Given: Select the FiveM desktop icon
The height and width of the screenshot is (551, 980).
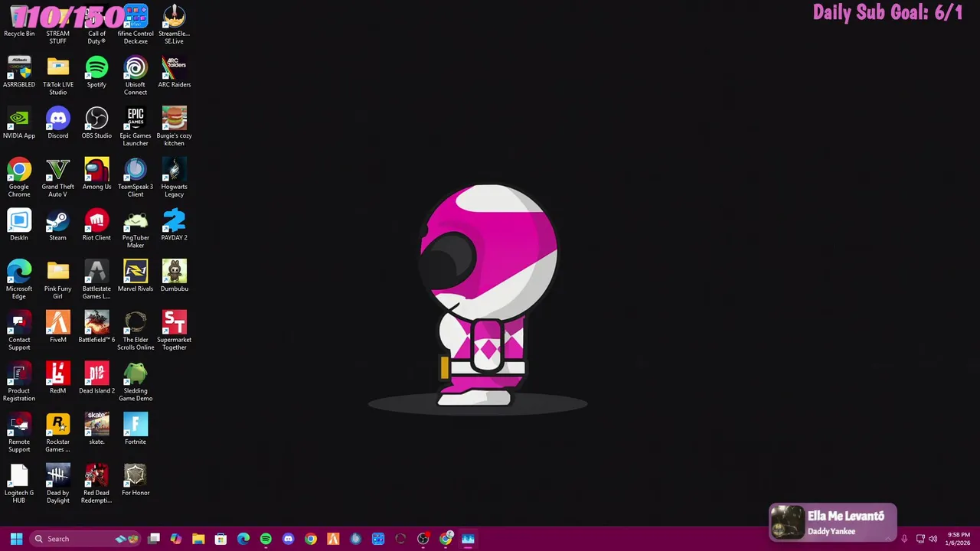Looking at the screenshot, I should pyautogui.click(x=58, y=328).
